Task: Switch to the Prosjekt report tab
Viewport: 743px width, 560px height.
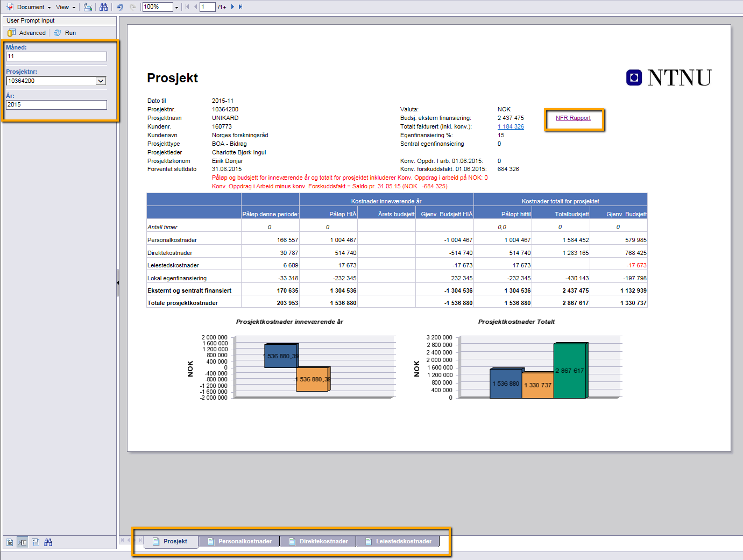Action: click(171, 541)
